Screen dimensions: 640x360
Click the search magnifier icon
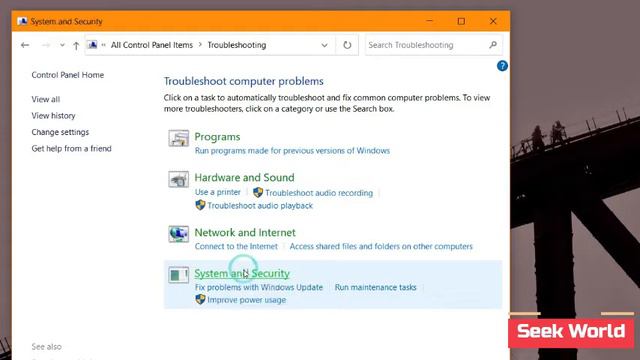coord(493,44)
